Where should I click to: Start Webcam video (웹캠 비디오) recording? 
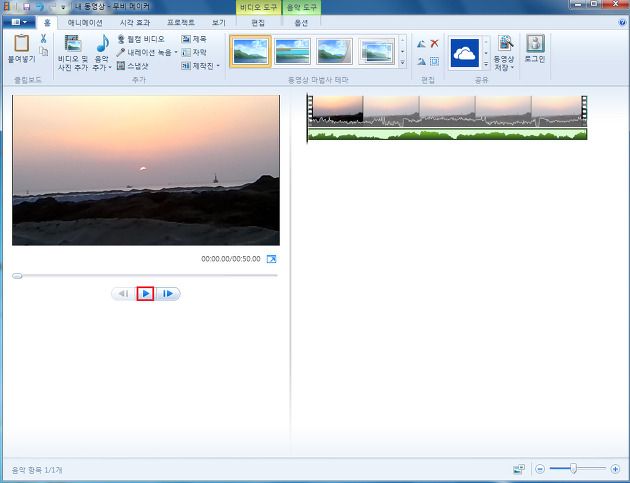[141, 39]
